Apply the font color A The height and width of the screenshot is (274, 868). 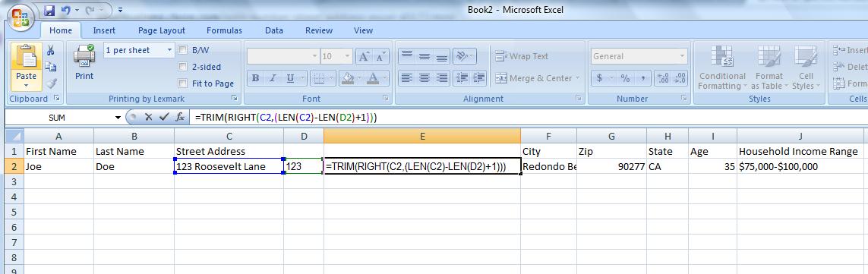pos(373,79)
